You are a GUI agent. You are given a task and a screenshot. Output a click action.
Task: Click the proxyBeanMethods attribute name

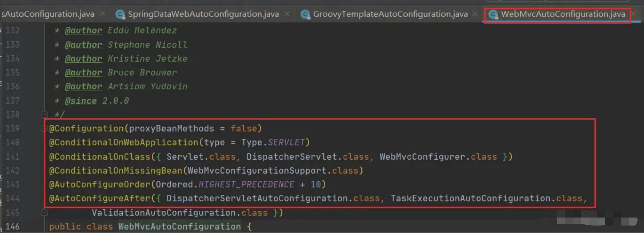(172, 128)
